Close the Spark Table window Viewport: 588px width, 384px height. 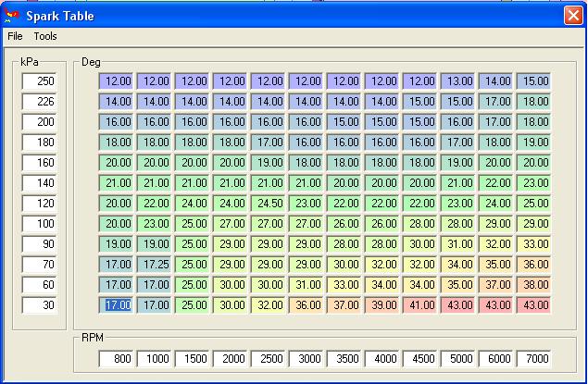[573, 16]
